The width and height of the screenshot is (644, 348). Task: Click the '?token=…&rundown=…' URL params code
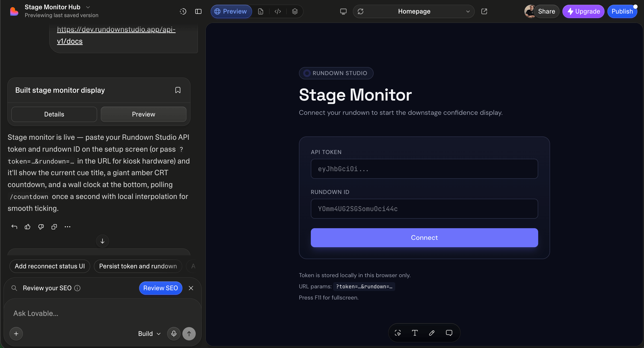coord(364,286)
